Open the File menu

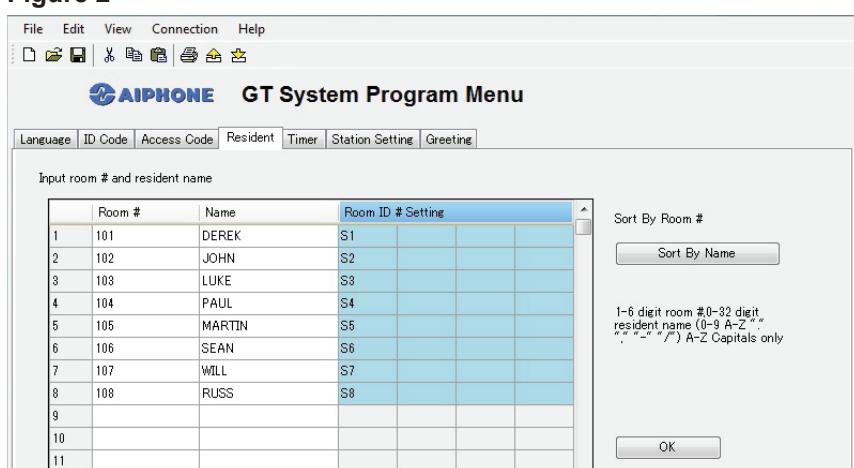[33, 29]
